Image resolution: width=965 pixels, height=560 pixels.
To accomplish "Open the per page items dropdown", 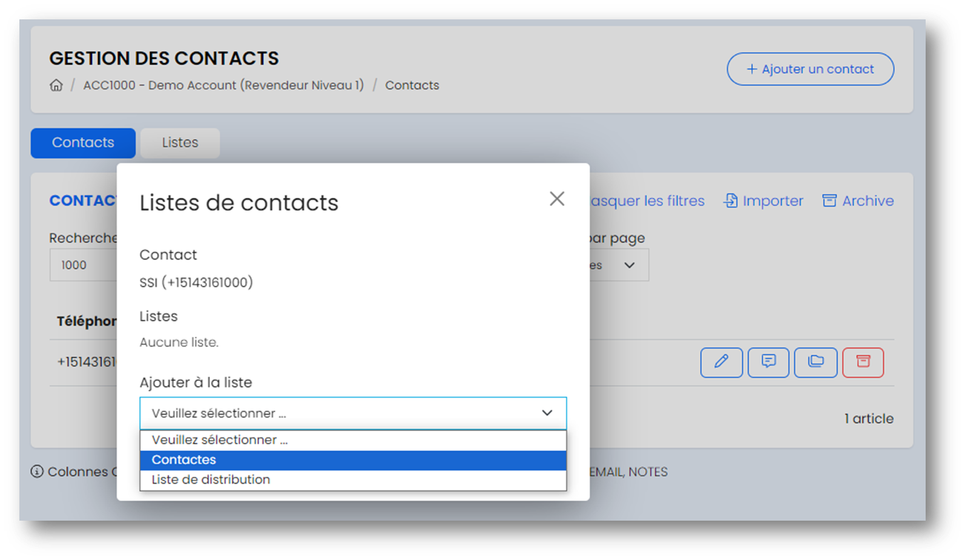I will (x=619, y=265).
